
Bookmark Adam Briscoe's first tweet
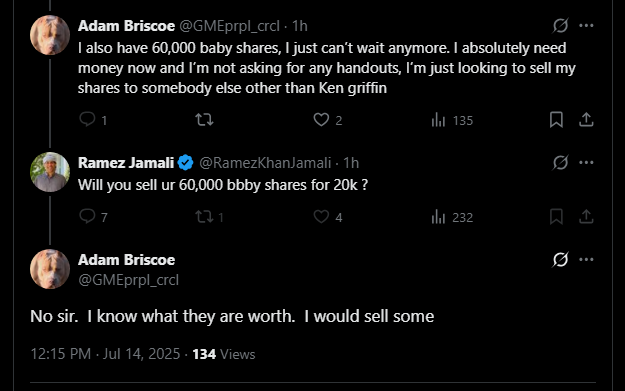pos(556,120)
